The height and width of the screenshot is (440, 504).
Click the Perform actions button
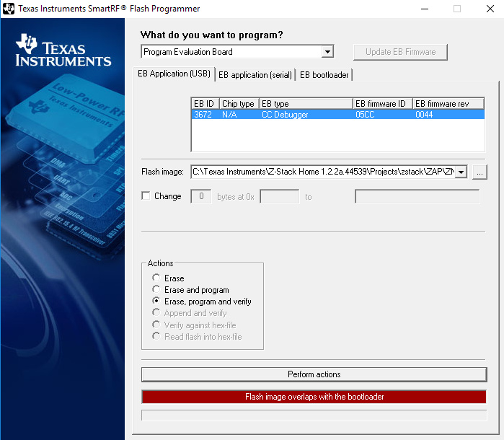(x=314, y=374)
